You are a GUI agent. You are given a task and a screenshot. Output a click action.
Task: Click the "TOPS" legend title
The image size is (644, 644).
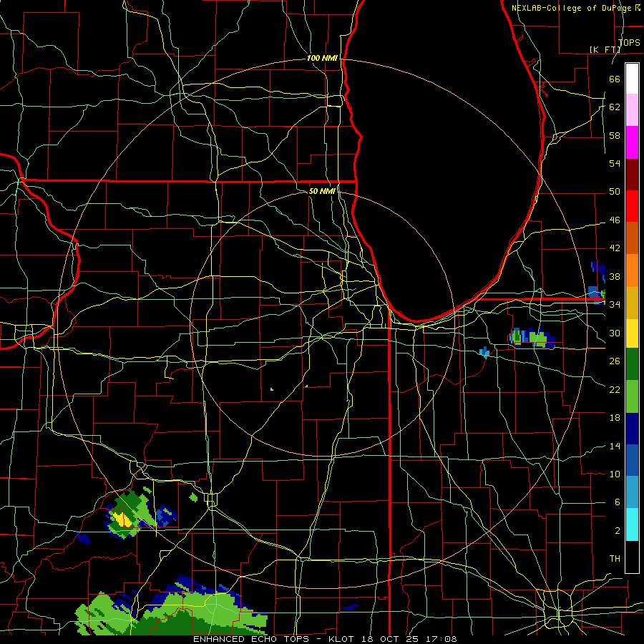(629, 42)
